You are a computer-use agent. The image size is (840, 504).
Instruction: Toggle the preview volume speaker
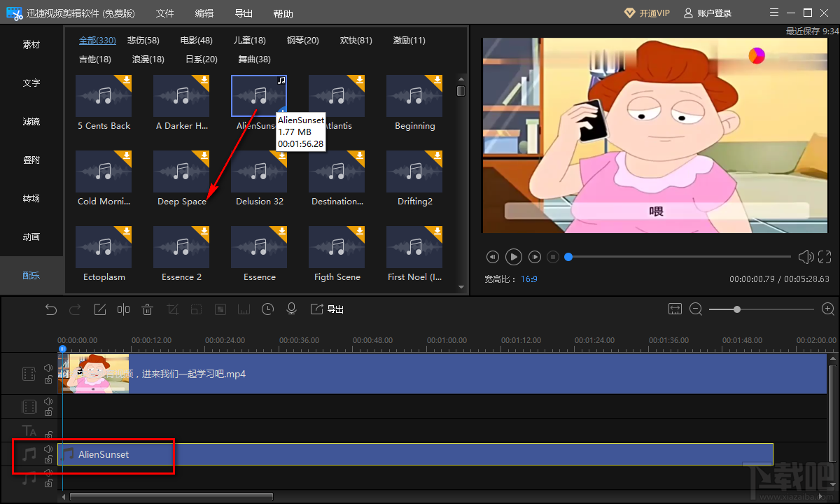click(806, 257)
